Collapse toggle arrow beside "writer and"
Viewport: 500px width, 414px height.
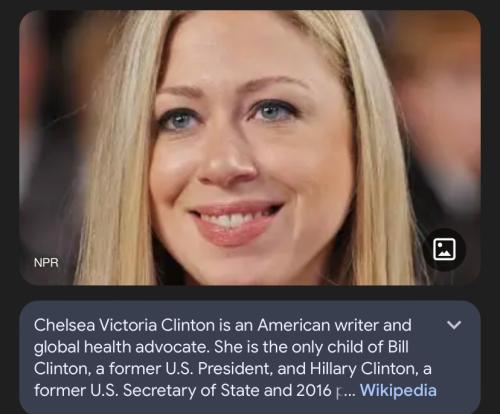tap(454, 324)
